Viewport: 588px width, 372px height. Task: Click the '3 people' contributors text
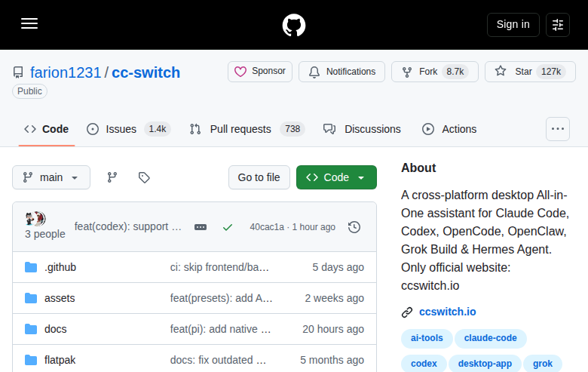tap(45, 234)
